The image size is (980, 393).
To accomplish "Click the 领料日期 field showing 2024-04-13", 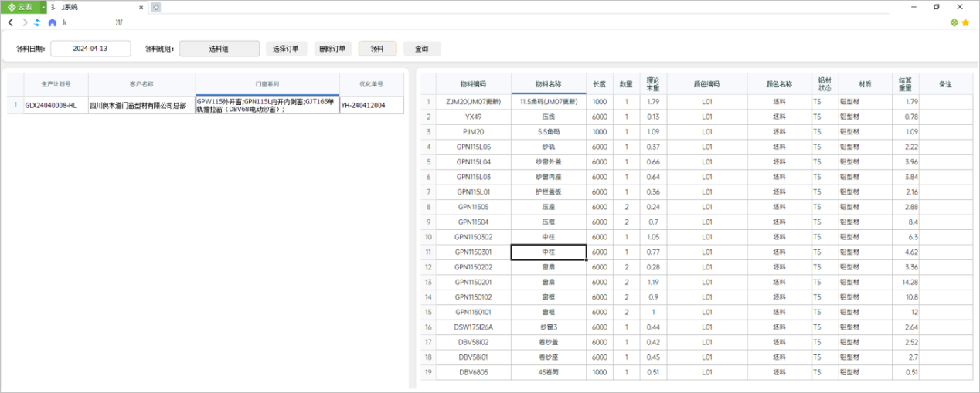I will (90, 49).
